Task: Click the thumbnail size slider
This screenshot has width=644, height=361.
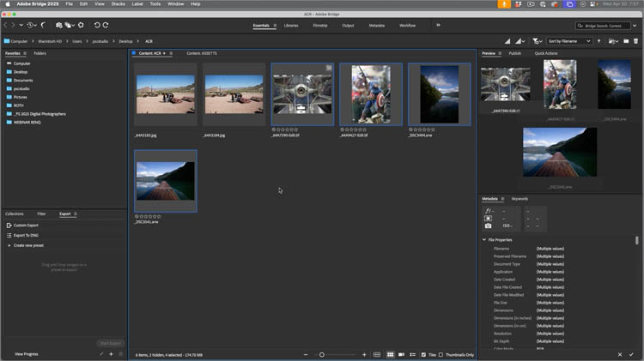Action: point(322,354)
